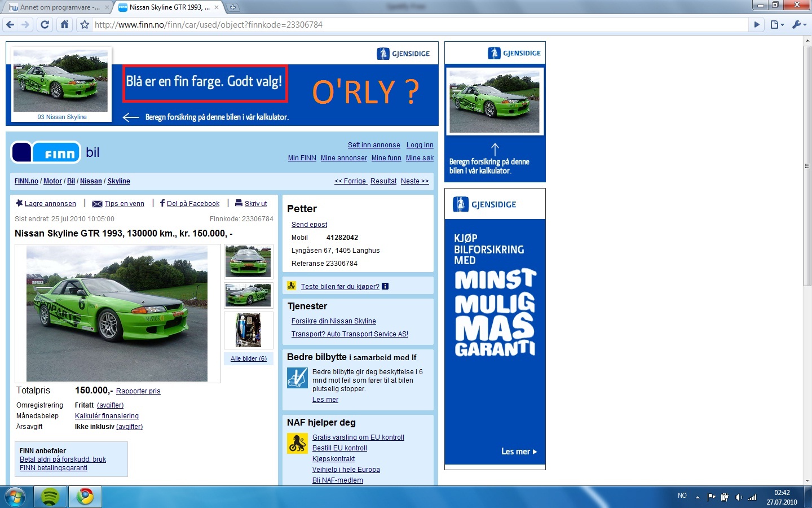Viewport: 812px width, 508px height.
Task: Select the front-view car thumbnail
Action: coord(248,261)
